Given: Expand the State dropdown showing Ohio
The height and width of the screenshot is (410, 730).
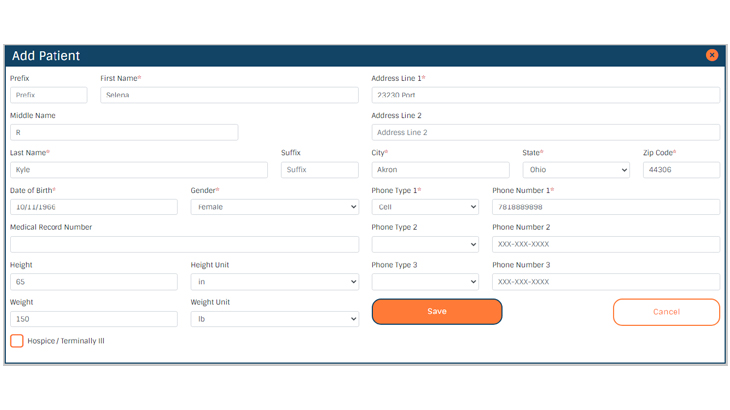Looking at the screenshot, I should click(576, 170).
